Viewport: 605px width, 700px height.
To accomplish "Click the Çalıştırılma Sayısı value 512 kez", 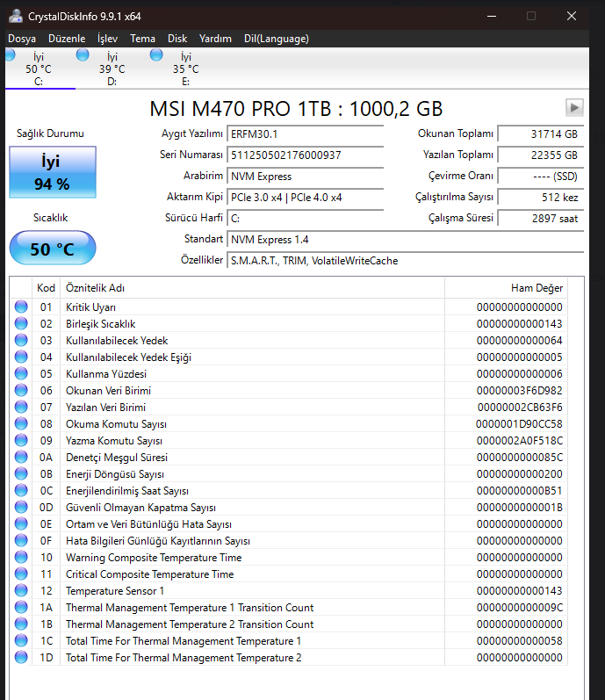I will point(540,198).
